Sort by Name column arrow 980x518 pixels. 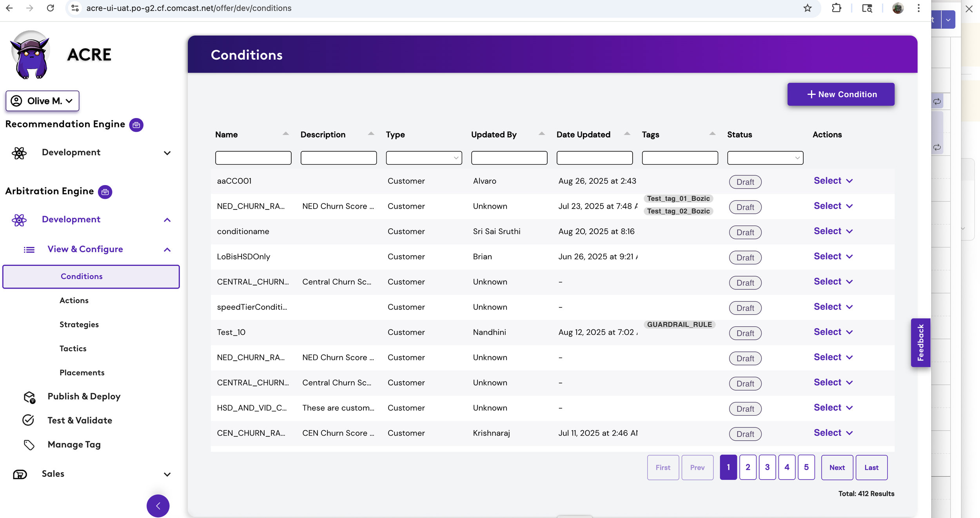coord(285,134)
